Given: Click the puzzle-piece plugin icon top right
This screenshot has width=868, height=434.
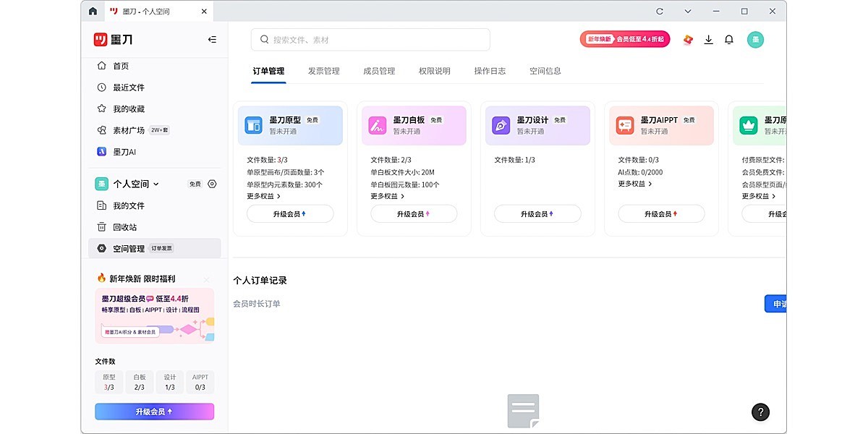Looking at the screenshot, I should [x=686, y=40].
